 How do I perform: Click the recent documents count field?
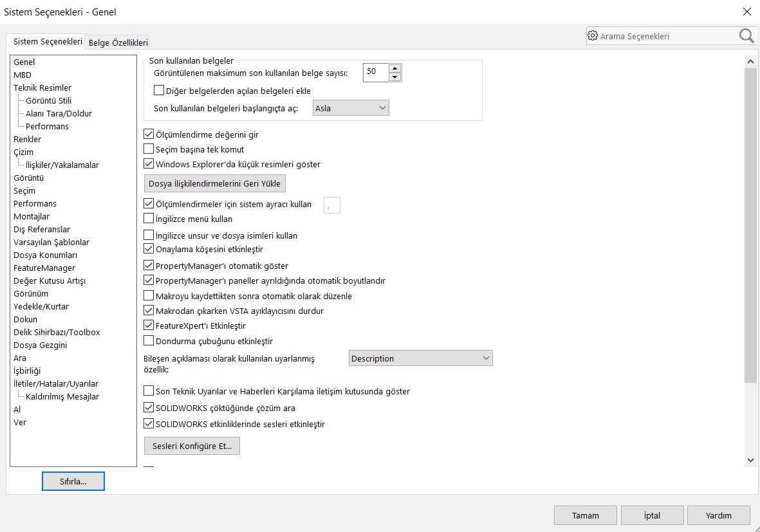(x=376, y=73)
